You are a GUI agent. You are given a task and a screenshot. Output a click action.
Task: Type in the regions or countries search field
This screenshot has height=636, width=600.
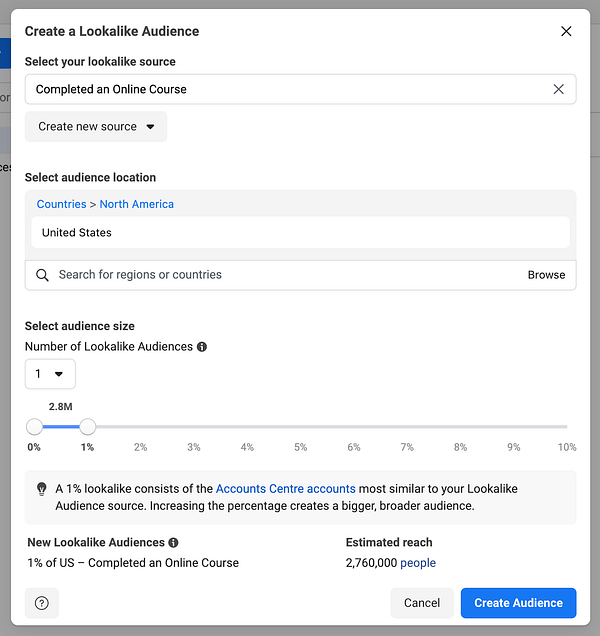point(280,275)
